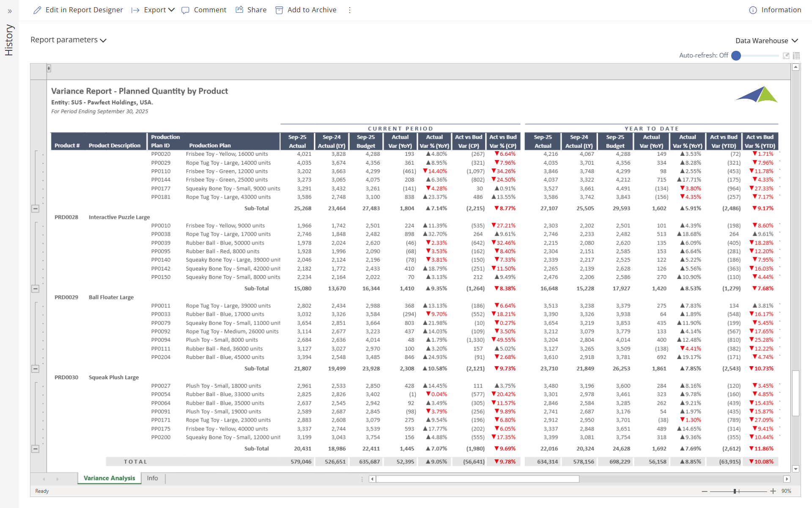Image resolution: width=812 pixels, height=508 pixels.
Task: Click the zoom level slider handle
Action: [x=735, y=491]
